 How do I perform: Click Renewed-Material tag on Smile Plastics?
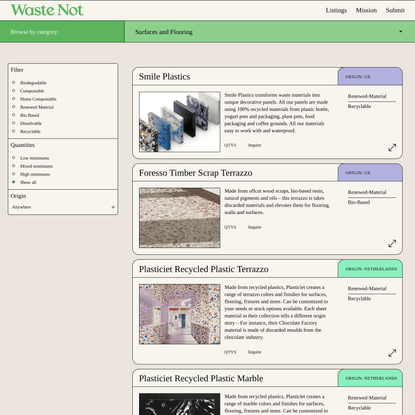(367, 96)
